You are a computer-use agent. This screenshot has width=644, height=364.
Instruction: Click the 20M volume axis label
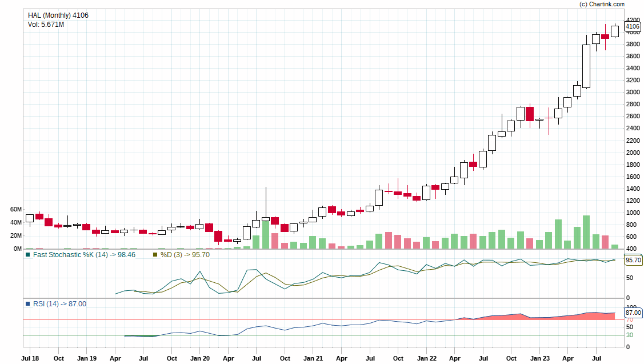[x=16, y=236]
